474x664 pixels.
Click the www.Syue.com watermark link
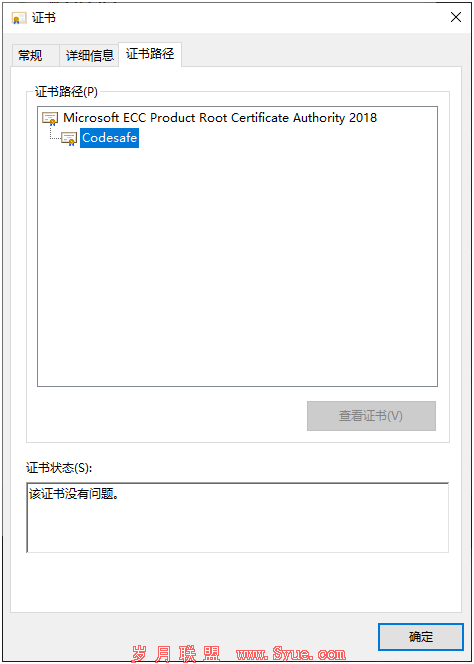tap(291, 654)
